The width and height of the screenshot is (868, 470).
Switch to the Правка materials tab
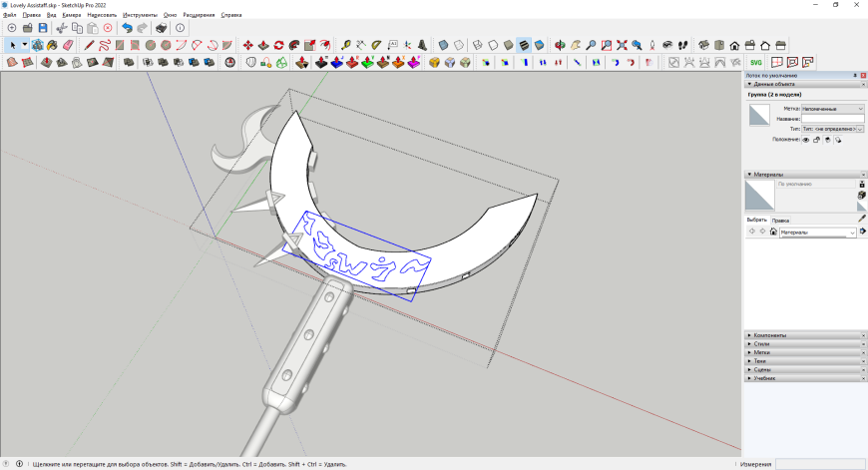780,221
